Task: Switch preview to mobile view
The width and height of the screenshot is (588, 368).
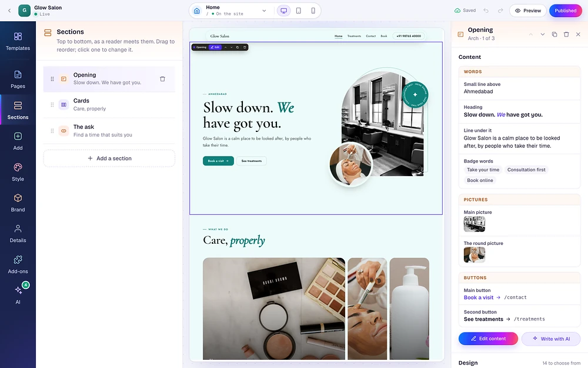Action: coord(313,11)
